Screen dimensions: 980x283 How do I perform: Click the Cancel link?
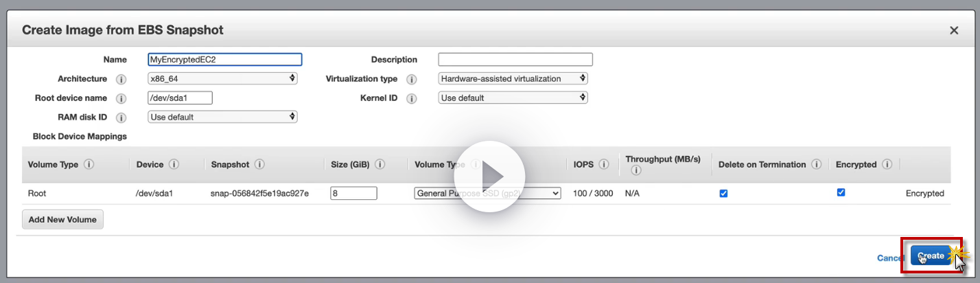[x=890, y=258]
